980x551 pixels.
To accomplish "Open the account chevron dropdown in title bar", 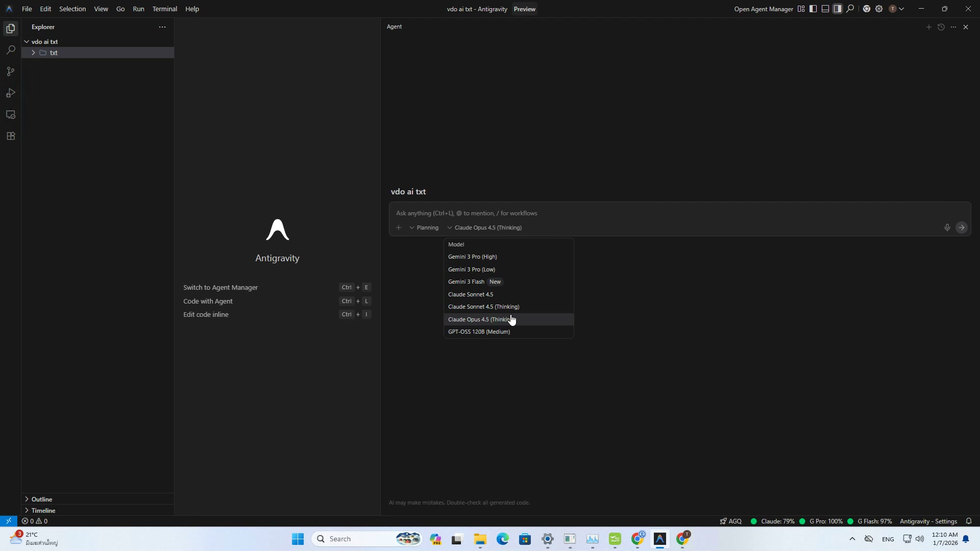I will coord(902,9).
